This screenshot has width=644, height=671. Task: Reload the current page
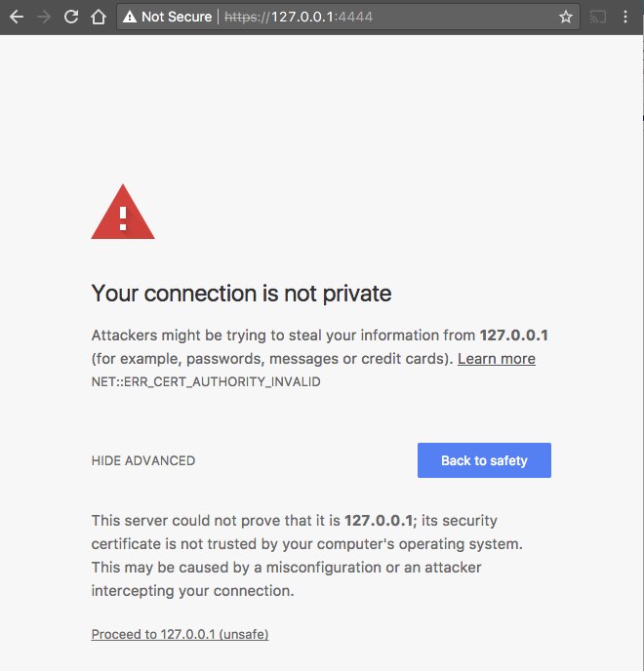[70, 17]
